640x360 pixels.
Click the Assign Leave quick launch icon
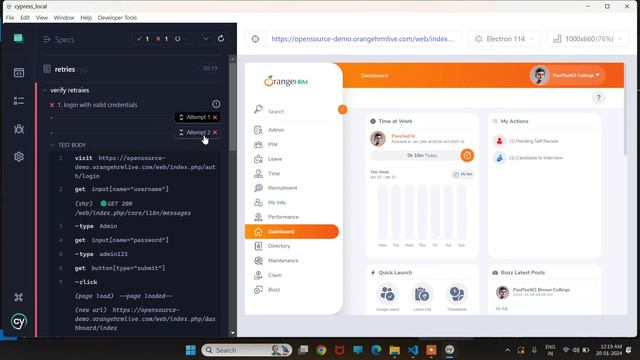(387, 294)
